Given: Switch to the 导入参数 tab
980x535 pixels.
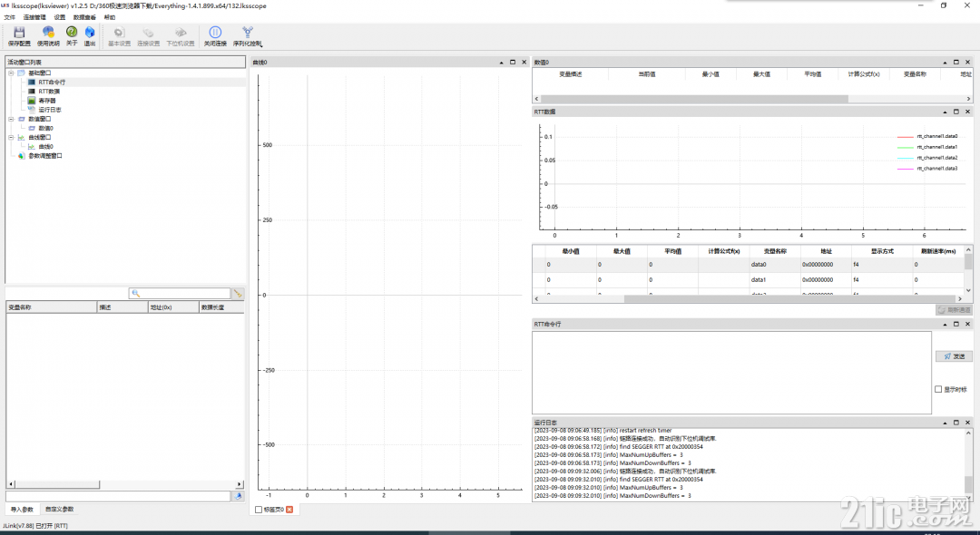Looking at the screenshot, I should pos(22,510).
